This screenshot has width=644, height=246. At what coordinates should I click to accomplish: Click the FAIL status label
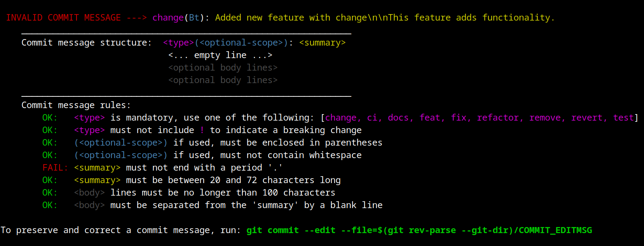click(55, 168)
